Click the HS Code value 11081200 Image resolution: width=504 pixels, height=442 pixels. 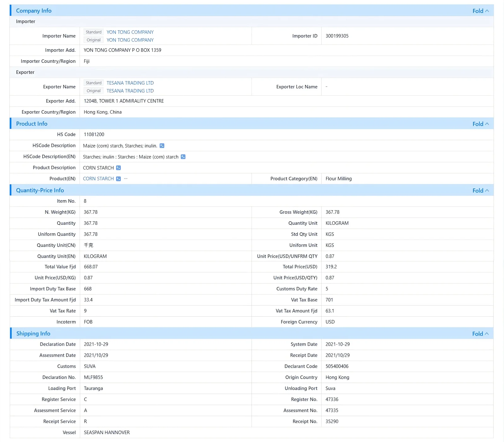point(94,134)
